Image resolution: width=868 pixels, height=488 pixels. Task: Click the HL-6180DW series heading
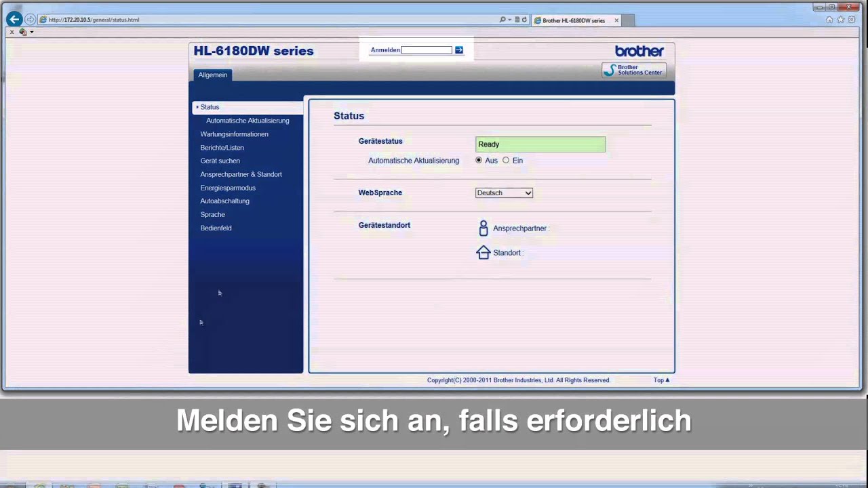pyautogui.click(x=254, y=51)
